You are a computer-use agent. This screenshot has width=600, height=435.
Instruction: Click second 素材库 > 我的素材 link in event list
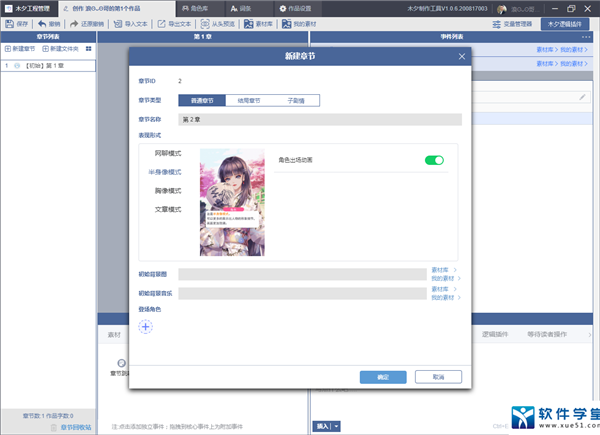(x=562, y=64)
